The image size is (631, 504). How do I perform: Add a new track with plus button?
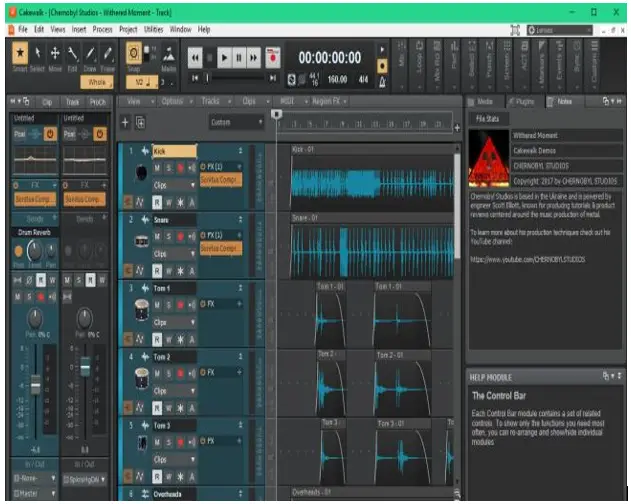125,122
